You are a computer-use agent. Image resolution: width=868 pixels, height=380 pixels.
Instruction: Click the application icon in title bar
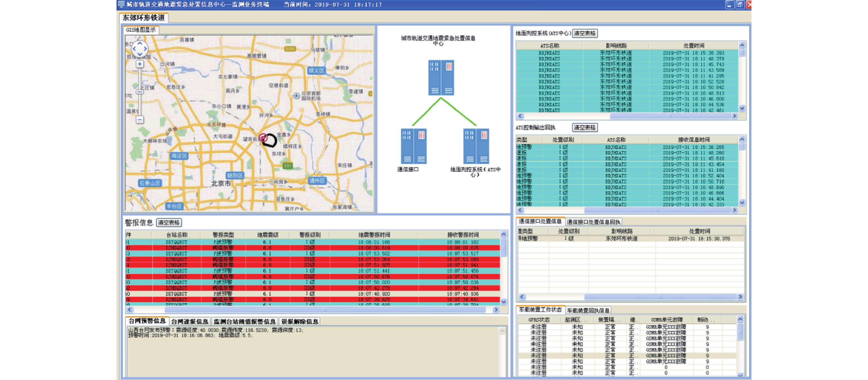[121, 4]
